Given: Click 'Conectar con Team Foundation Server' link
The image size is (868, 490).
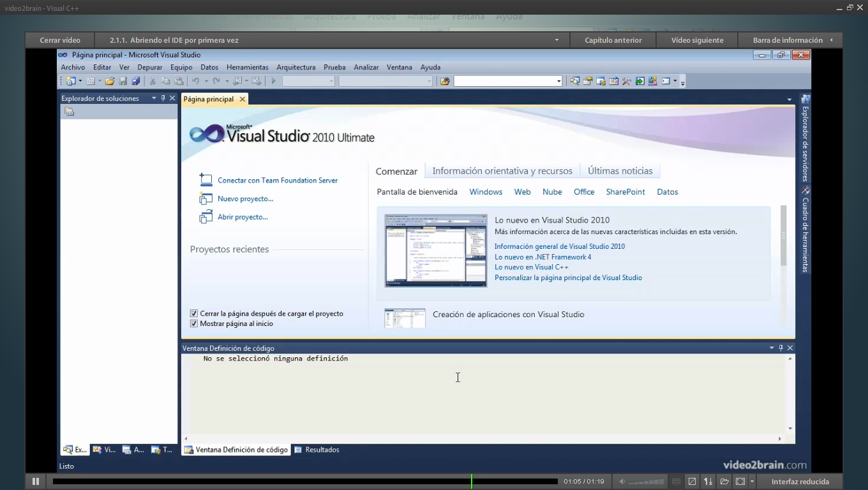Looking at the screenshot, I should 278,181.
